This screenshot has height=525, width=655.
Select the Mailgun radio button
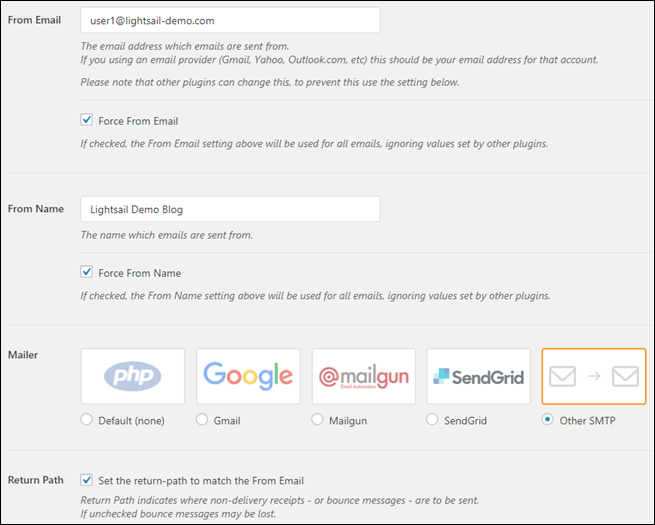(318, 420)
